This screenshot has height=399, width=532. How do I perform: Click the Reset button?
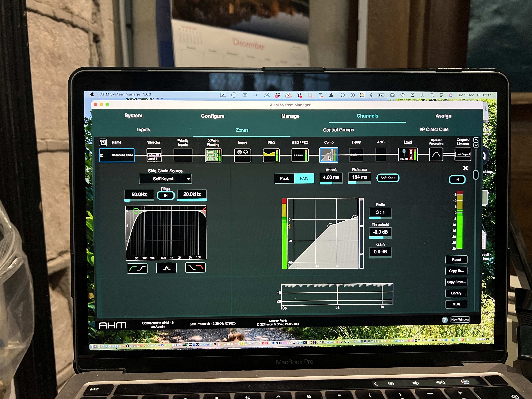pyautogui.click(x=456, y=260)
